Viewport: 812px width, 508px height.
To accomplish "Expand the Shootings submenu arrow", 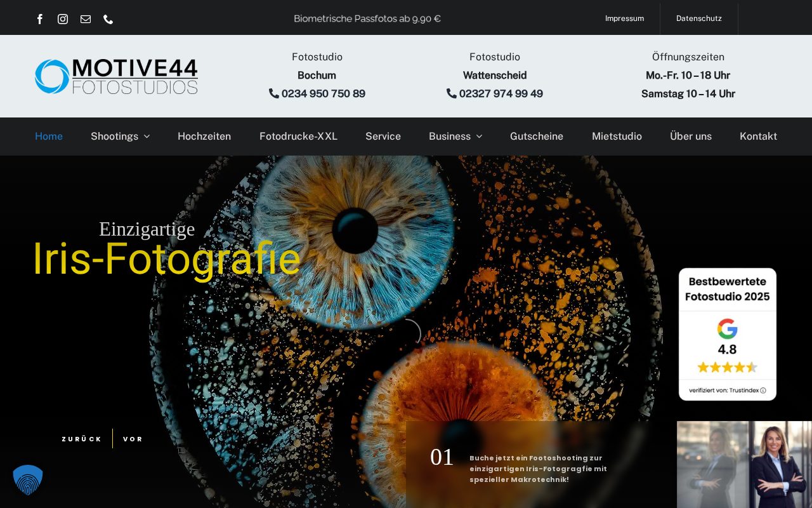I will pyautogui.click(x=147, y=137).
